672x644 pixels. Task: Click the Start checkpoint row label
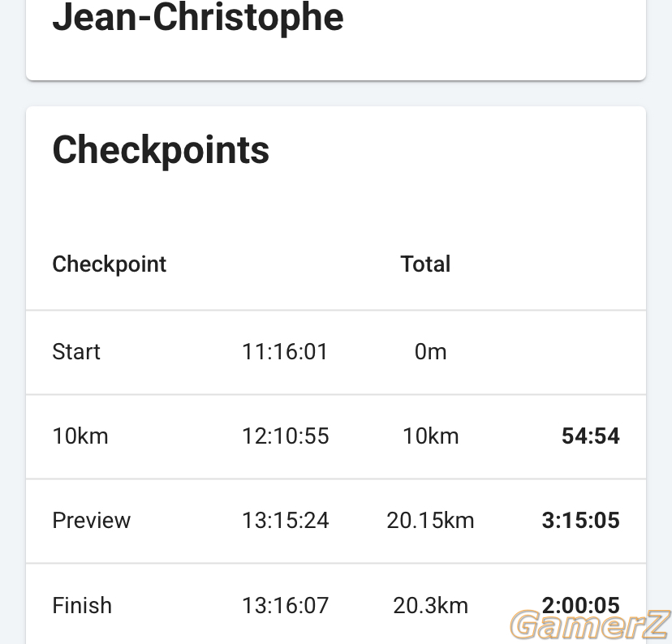pyautogui.click(x=76, y=352)
